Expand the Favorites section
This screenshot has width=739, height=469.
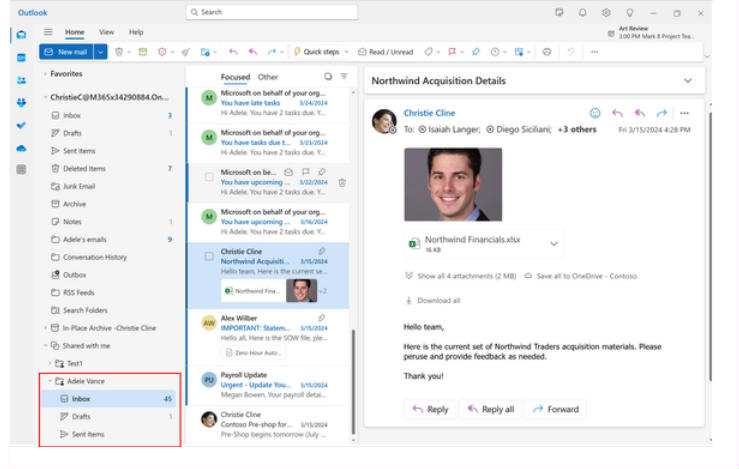45,74
